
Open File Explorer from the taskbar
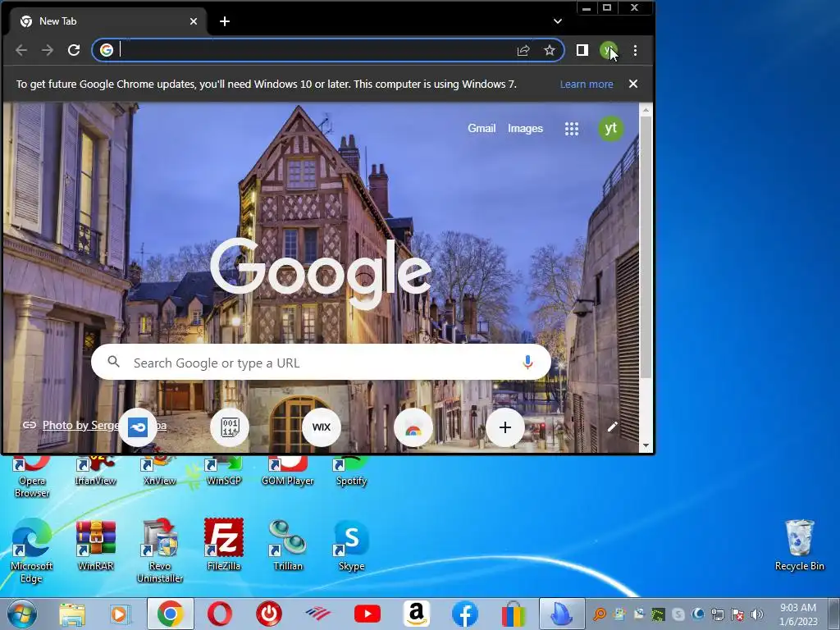pos(72,614)
